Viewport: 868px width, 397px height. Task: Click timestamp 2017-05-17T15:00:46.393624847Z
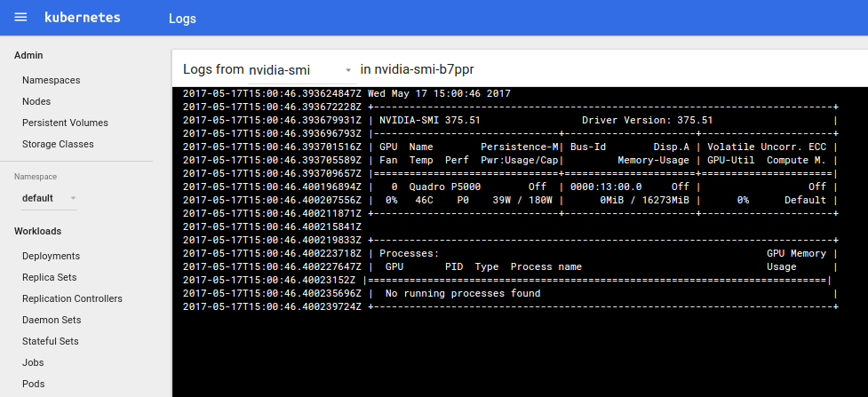[273, 93]
